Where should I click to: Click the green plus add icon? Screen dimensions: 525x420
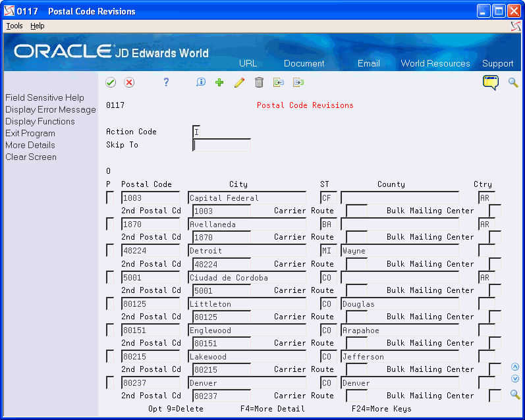pos(219,82)
